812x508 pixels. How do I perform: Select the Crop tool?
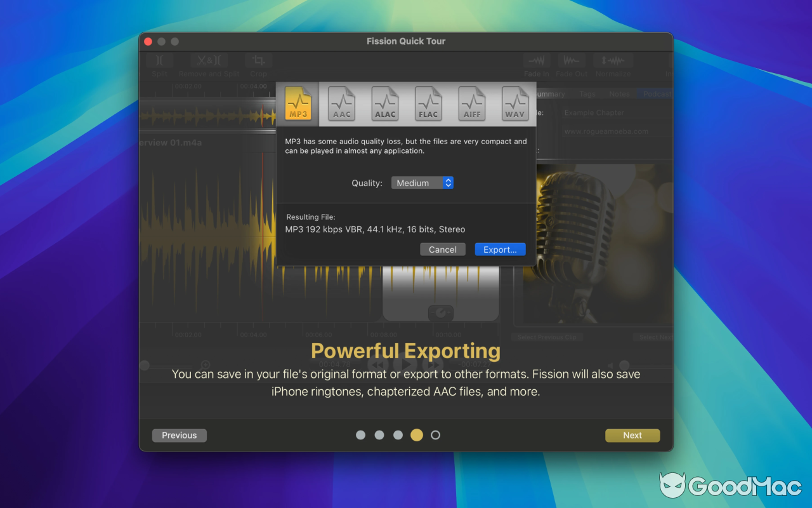(258, 60)
